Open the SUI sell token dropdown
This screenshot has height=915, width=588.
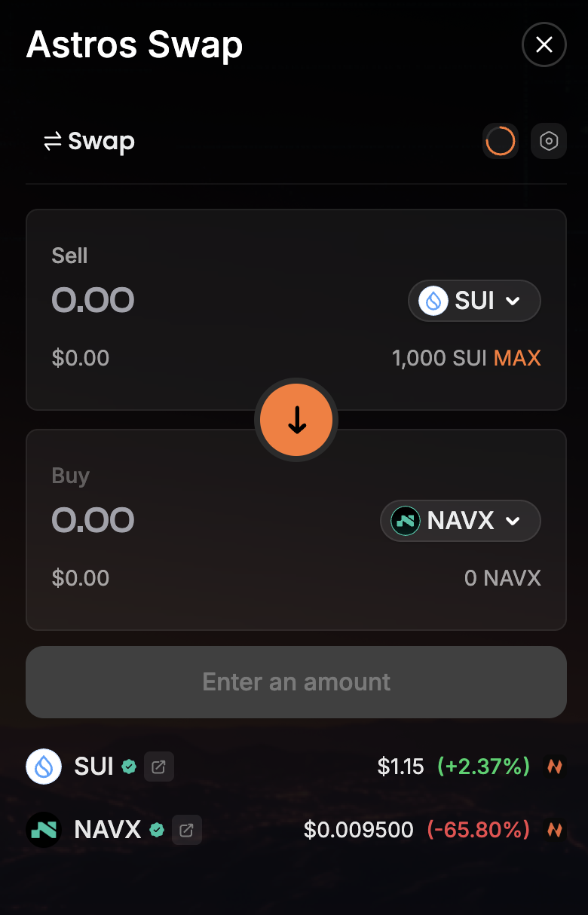[474, 301]
